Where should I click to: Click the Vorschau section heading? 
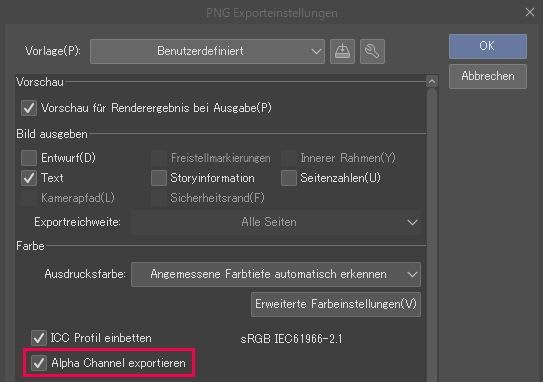pyautogui.click(x=40, y=82)
